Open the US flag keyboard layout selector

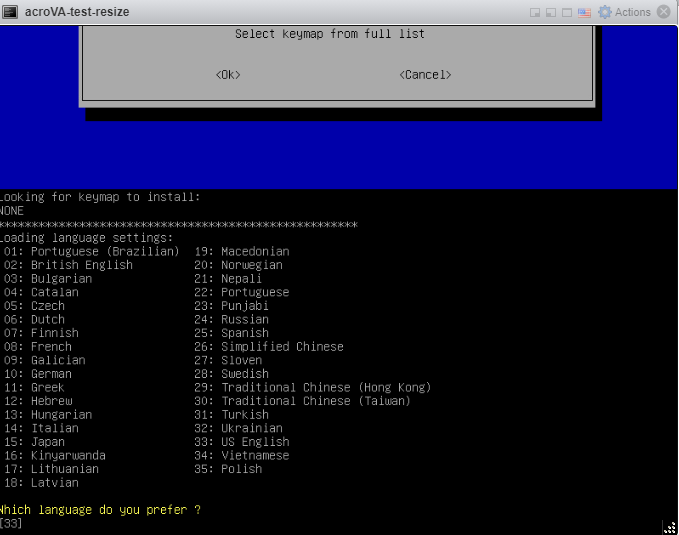tap(584, 13)
